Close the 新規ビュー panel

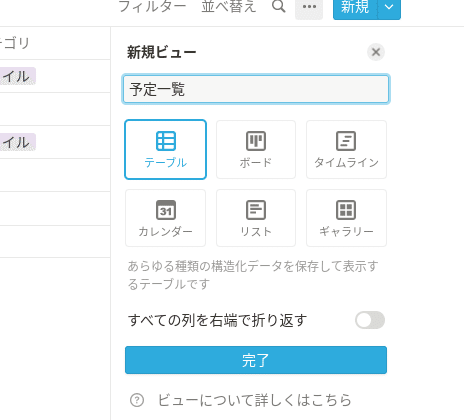tap(376, 52)
